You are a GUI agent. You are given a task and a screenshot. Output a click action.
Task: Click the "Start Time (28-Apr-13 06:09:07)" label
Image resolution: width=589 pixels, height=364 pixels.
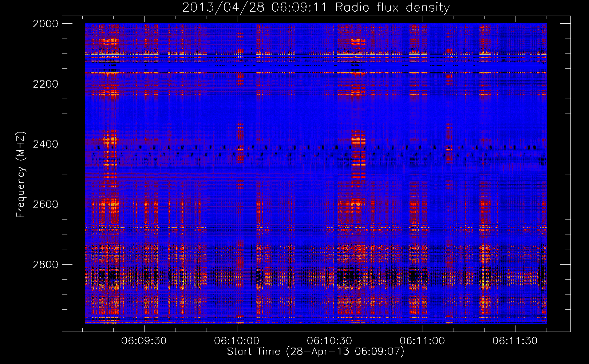[316, 352]
